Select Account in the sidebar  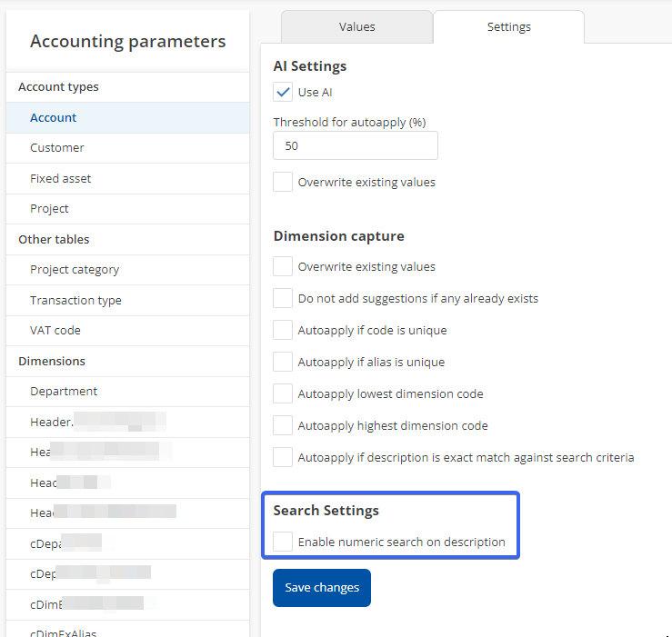[54, 117]
